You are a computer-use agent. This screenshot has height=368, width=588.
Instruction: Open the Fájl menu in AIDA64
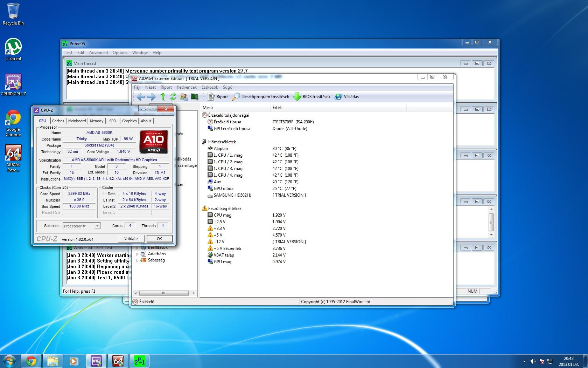[x=137, y=87]
